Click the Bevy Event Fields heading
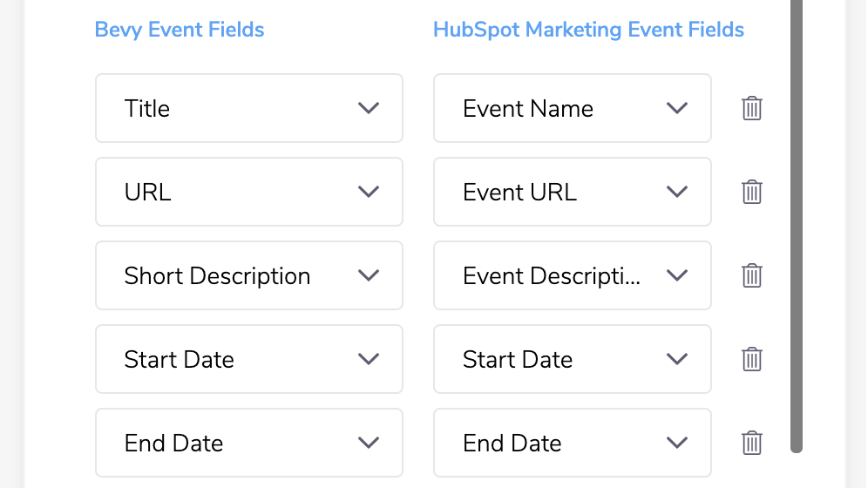 180,30
